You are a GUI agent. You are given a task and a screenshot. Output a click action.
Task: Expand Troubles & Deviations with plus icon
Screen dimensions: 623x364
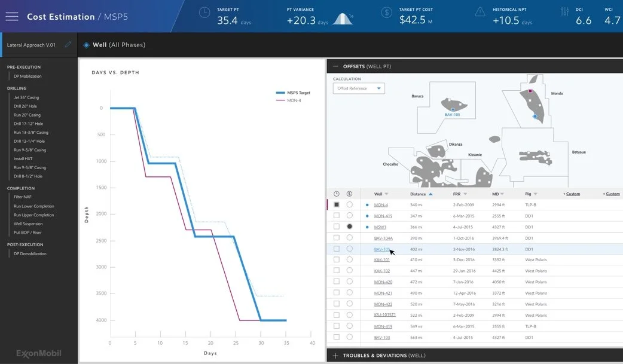pyautogui.click(x=335, y=356)
